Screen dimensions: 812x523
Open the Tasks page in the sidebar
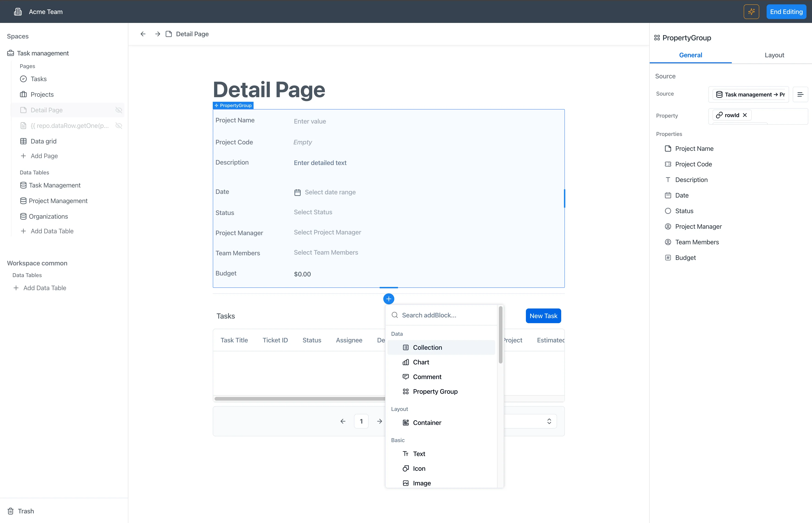(x=39, y=78)
